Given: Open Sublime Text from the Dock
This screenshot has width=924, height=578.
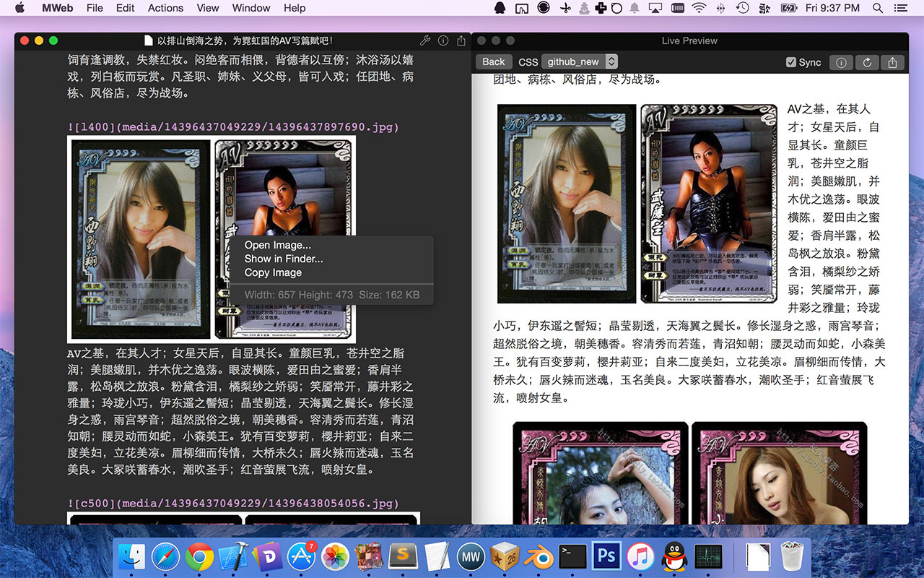Looking at the screenshot, I should coord(403,556).
